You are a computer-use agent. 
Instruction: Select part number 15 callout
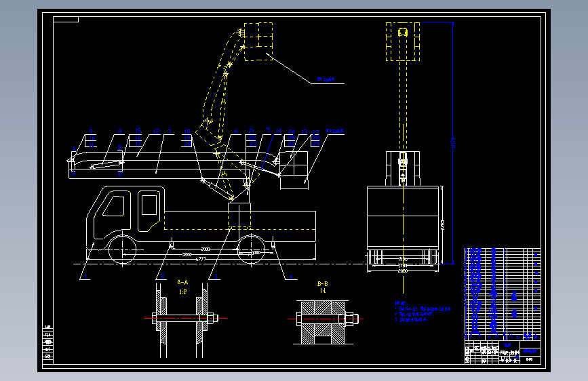tap(138, 131)
